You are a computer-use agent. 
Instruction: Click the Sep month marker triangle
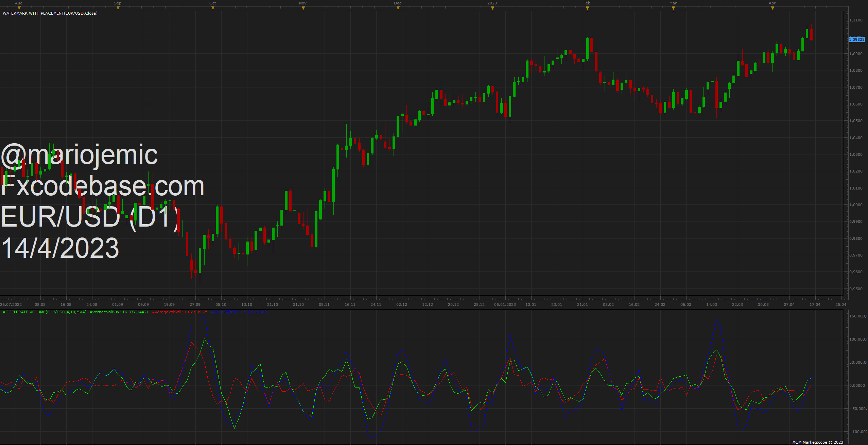pos(118,8)
